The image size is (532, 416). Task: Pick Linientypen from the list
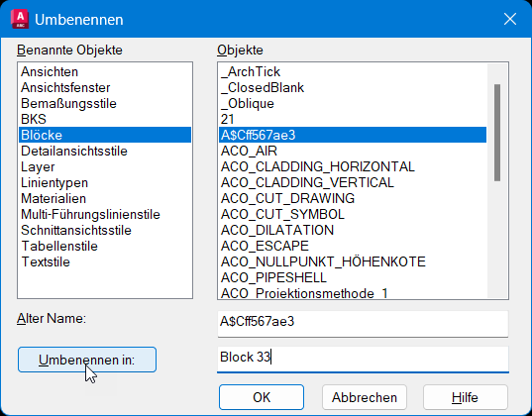pyautogui.click(x=105, y=182)
